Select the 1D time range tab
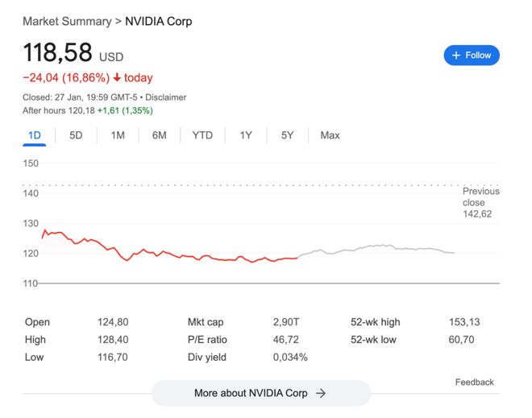Image resolution: width=532 pixels, height=418 pixels. click(35, 135)
